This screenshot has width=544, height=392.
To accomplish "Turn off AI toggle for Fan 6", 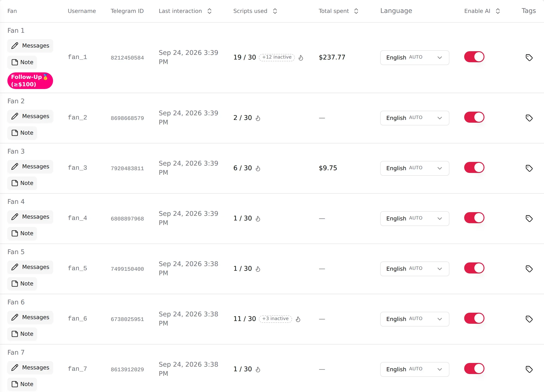I will click(474, 318).
